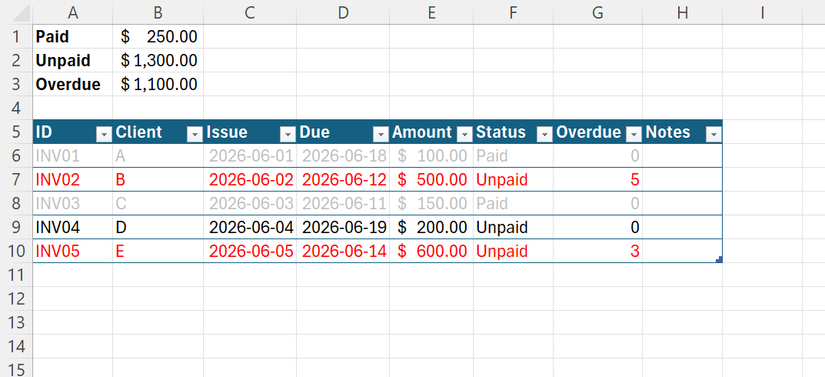
Task: Open the Status column filter dropdown
Action: tap(544, 135)
